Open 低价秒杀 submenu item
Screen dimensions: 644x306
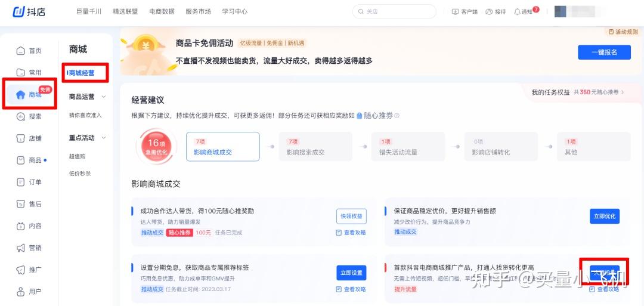pos(80,174)
